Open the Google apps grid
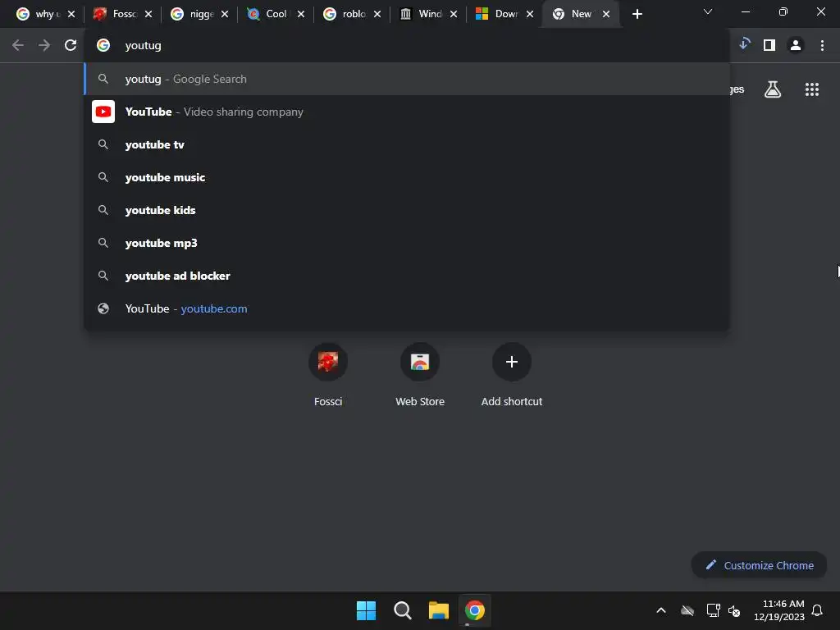 (811, 89)
